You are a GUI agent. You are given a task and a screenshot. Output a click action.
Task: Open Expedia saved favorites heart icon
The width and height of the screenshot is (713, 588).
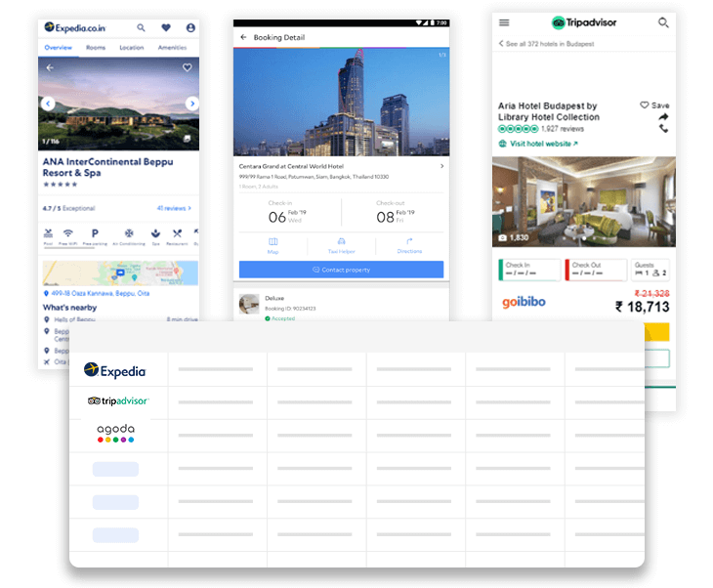pyautogui.click(x=166, y=28)
